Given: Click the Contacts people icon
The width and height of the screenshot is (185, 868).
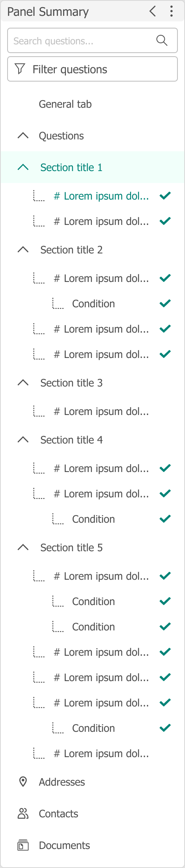Looking at the screenshot, I should (x=23, y=813).
